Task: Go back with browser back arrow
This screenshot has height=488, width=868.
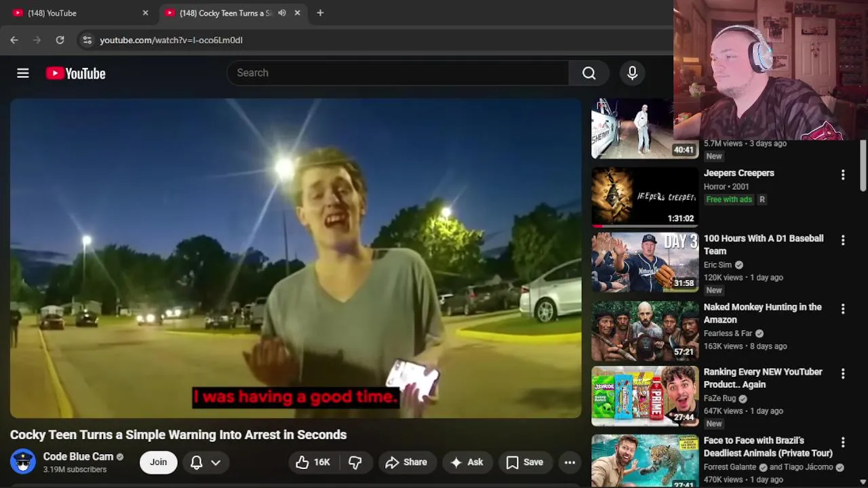Action: pyautogui.click(x=14, y=40)
